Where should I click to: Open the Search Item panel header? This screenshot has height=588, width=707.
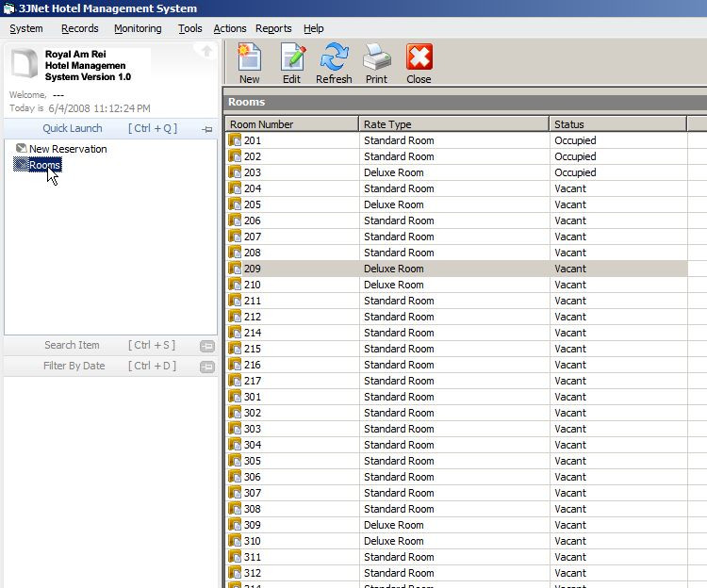click(110, 345)
